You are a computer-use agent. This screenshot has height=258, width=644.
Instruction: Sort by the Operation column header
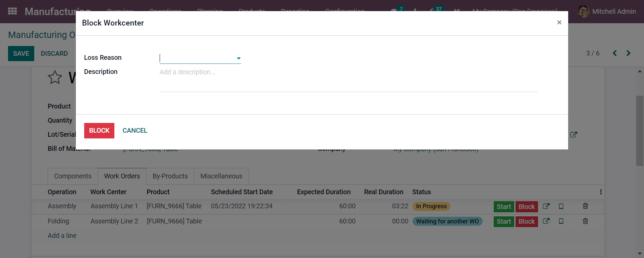[x=62, y=192]
